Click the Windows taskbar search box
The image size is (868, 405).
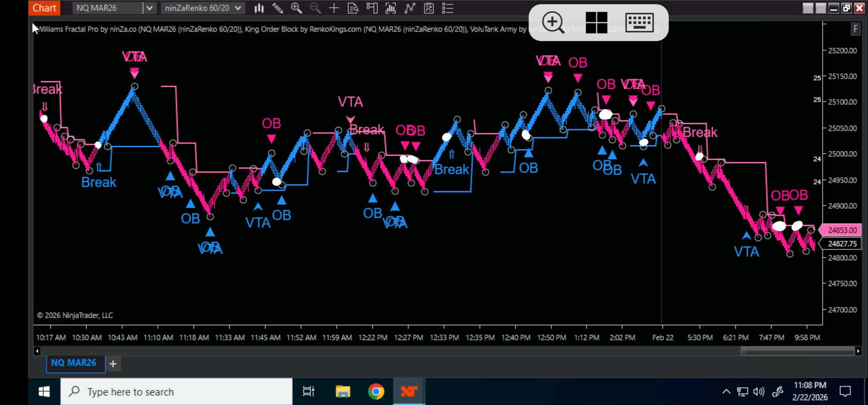coord(176,392)
